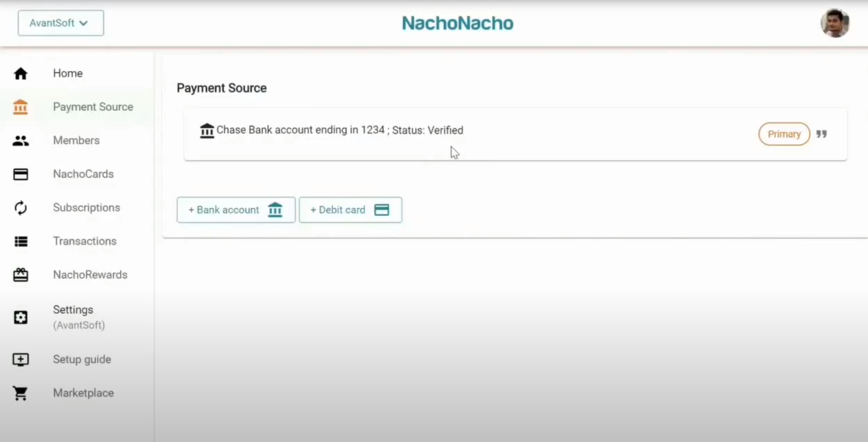Add a new debit card
Viewport: 868px width, 442px height.
[x=350, y=210]
